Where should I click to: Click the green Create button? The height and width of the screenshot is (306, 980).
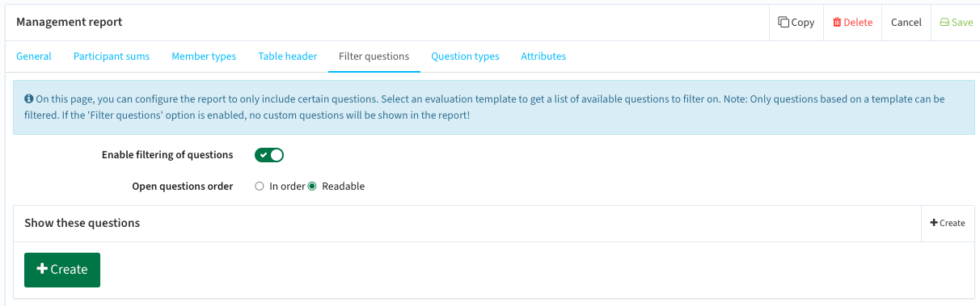click(62, 270)
